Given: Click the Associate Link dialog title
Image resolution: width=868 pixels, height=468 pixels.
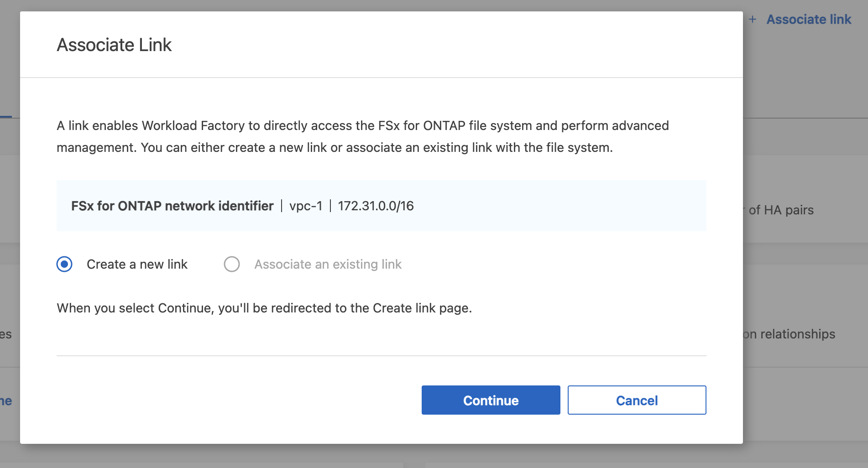Looking at the screenshot, I should pos(114,44).
